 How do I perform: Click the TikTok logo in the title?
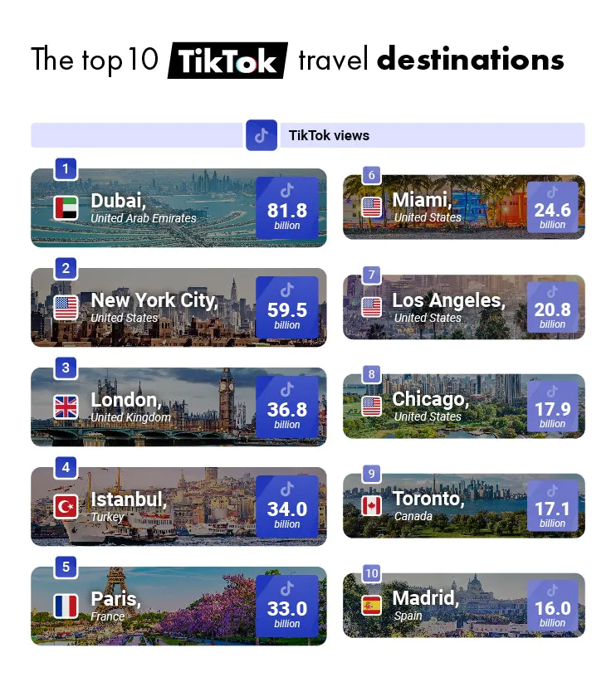tap(227, 61)
